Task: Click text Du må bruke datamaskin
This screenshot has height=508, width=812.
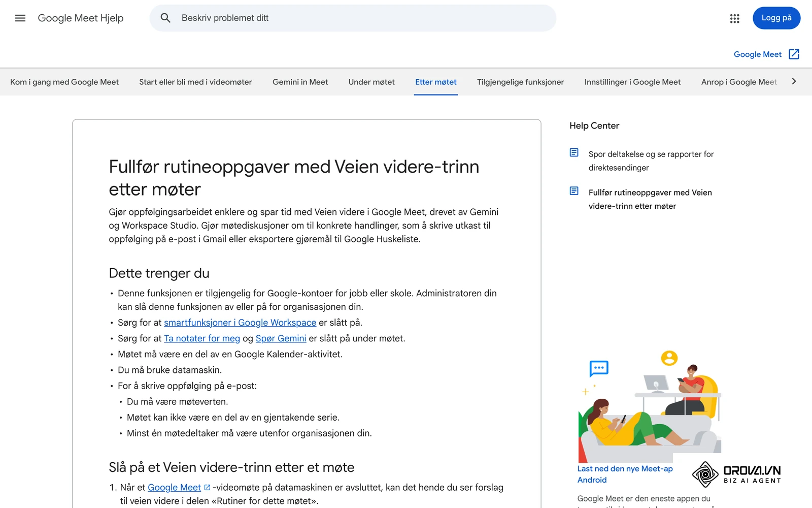Action: [x=170, y=370]
